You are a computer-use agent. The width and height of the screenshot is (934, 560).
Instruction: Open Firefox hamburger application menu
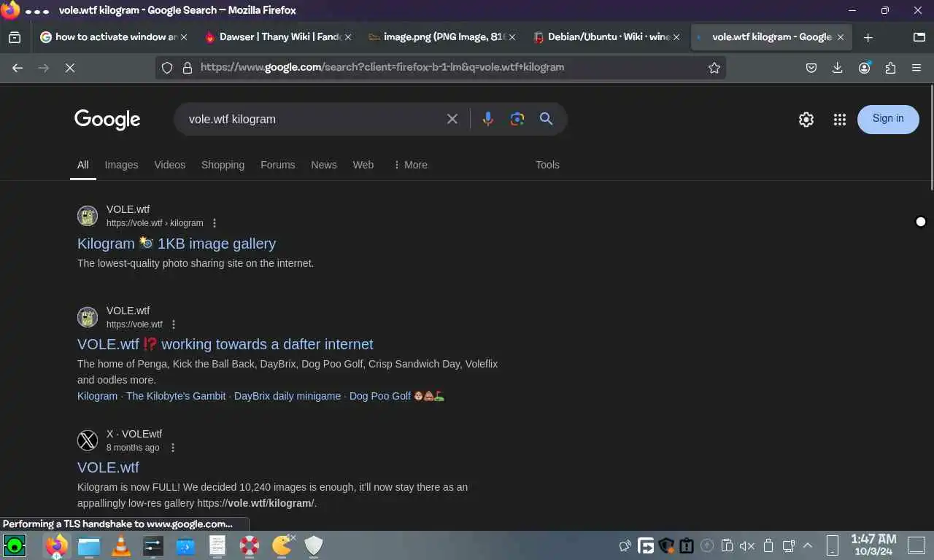(x=916, y=68)
